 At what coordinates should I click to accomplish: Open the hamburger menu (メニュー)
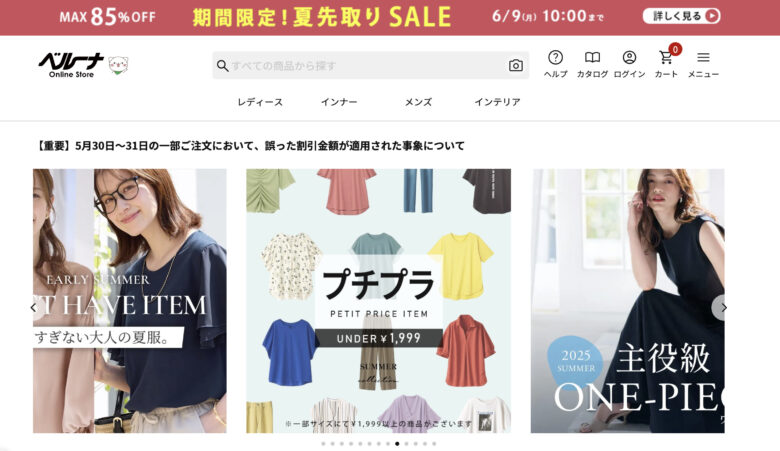point(703,64)
